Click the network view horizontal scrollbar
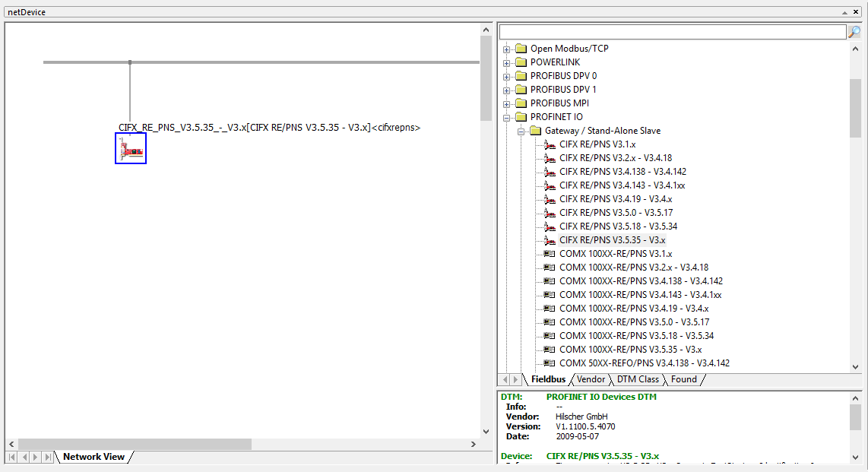The height and width of the screenshot is (472, 868). pos(134,444)
